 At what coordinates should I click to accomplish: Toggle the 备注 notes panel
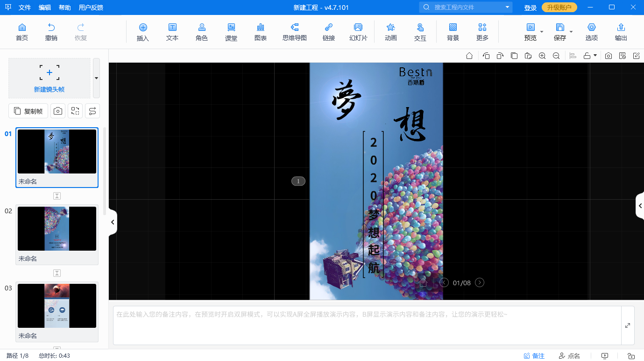coord(534,356)
